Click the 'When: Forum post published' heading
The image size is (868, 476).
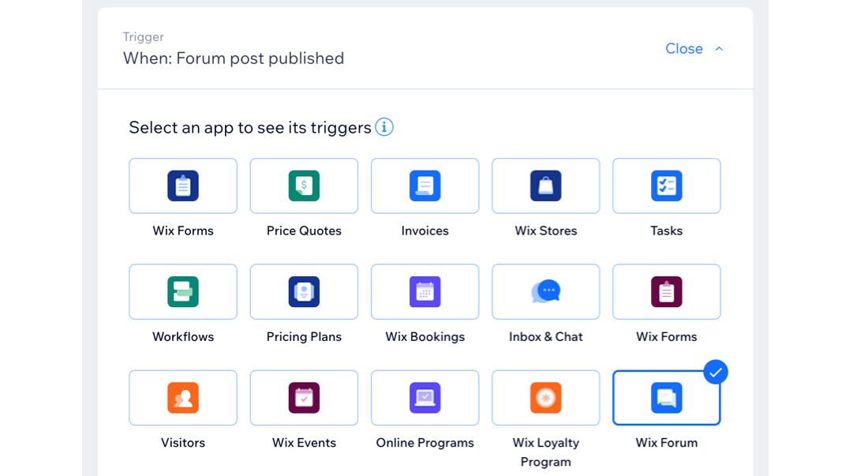click(234, 58)
